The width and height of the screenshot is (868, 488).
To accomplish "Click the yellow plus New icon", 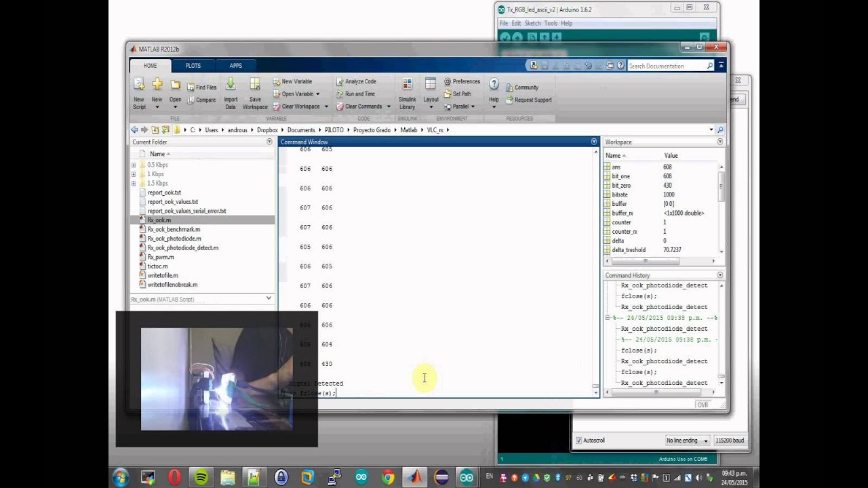I will pyautogui.click(x=157, y=84).
